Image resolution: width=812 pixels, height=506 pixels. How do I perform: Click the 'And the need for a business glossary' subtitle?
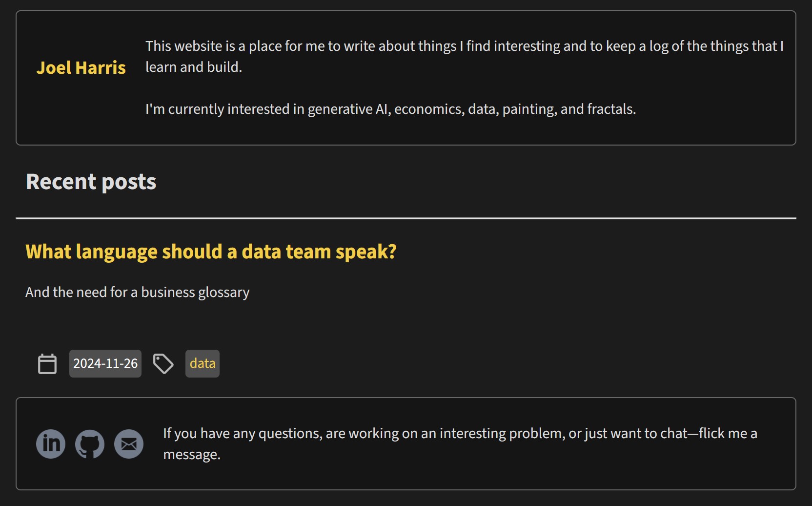(x=138, y=292)
